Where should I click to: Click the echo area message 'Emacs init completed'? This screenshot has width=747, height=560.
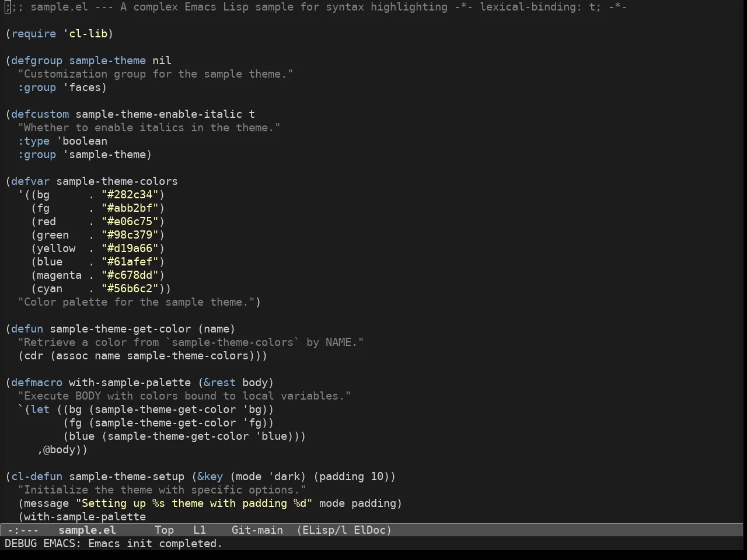click(155, 544)
